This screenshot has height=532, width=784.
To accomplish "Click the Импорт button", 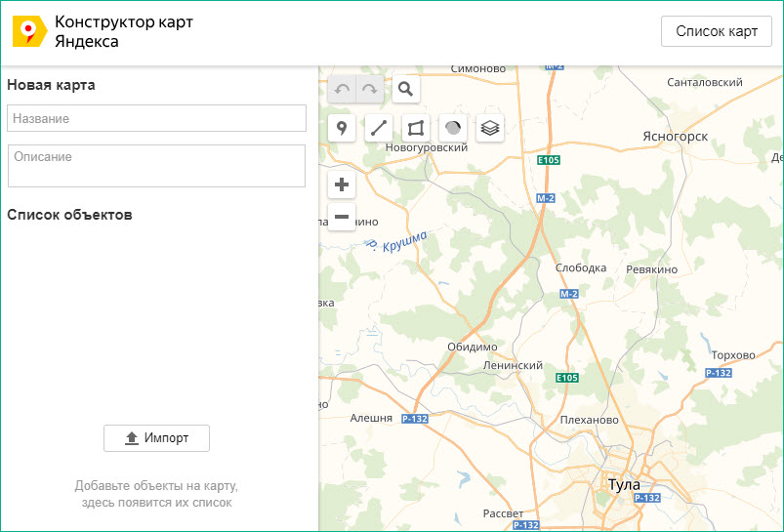I will point(156,438).
